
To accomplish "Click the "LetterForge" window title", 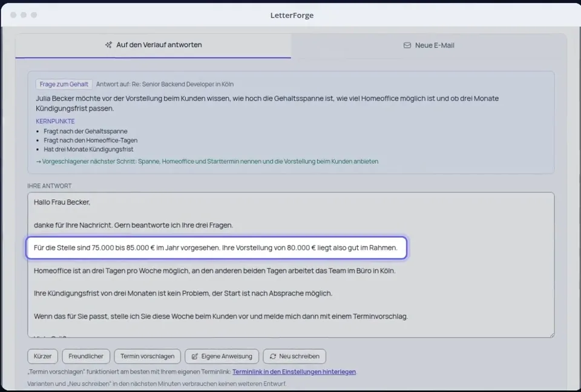I will pyautogui.click(x=292, y=15).
